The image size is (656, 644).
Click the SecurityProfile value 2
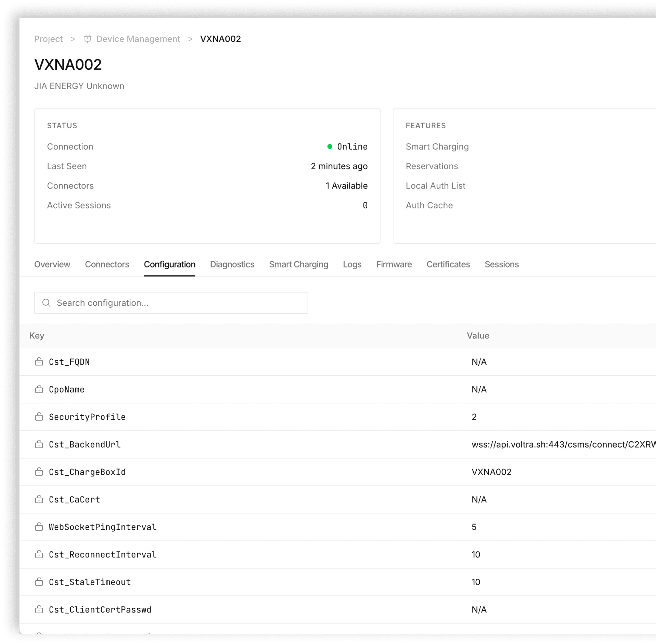click(x=474, y=417)
